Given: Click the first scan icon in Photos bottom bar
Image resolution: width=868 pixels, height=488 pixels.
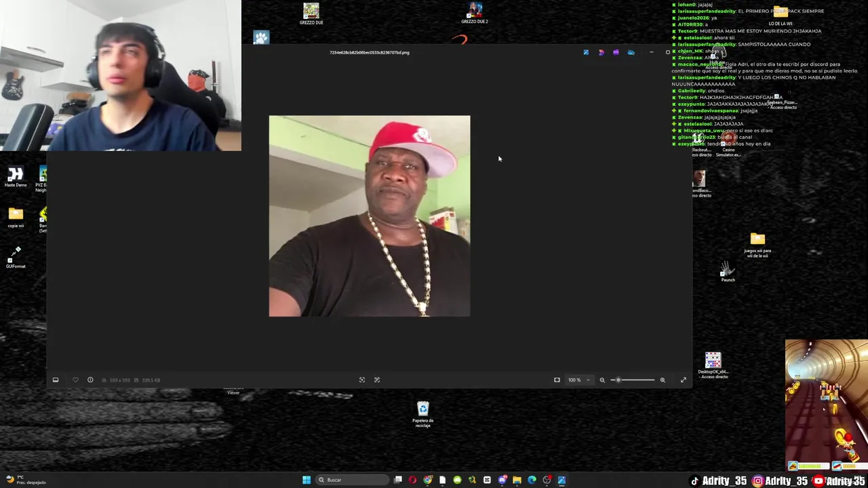Looking at the screenshot, I should click(x=362, y=380).
